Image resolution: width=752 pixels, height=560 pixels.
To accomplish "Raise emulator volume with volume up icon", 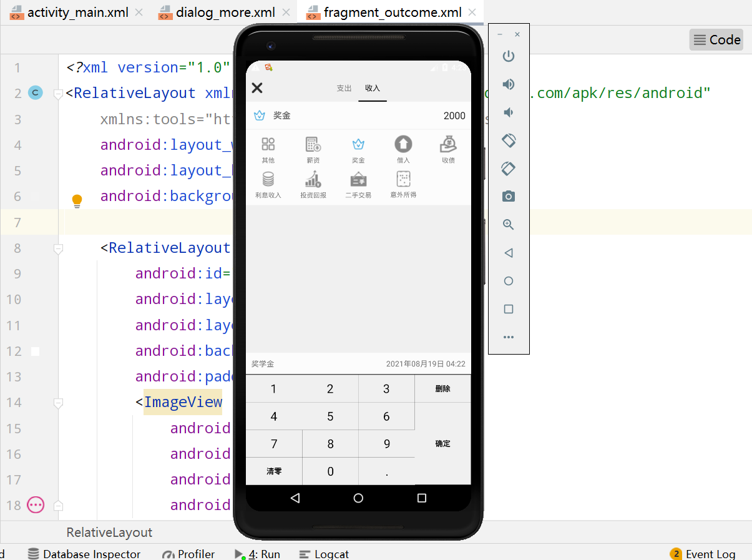I will (509, 84).
